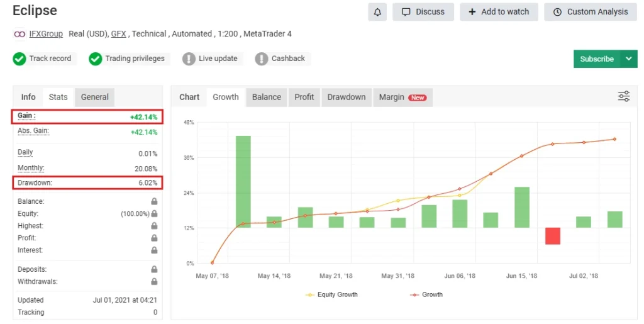Click the IFXGroup broker logo icon
The height and width of the screenshot is (324, 644).
point(19,34)
